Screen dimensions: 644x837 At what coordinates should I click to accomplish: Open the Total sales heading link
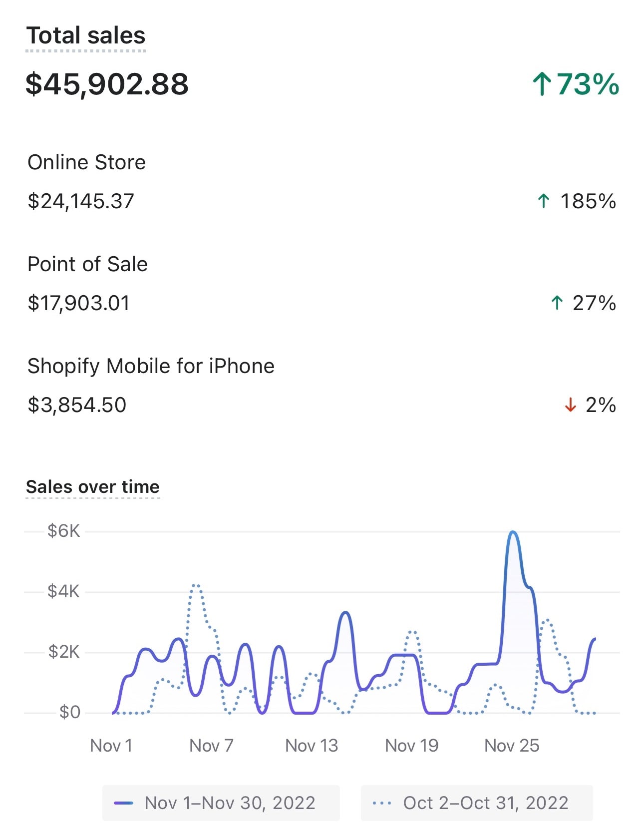86,36
